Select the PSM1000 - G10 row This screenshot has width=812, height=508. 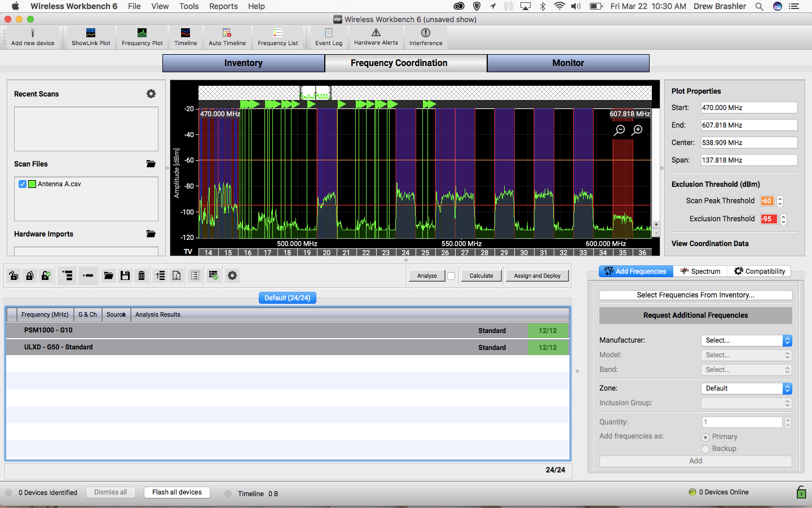coord(288,330)
